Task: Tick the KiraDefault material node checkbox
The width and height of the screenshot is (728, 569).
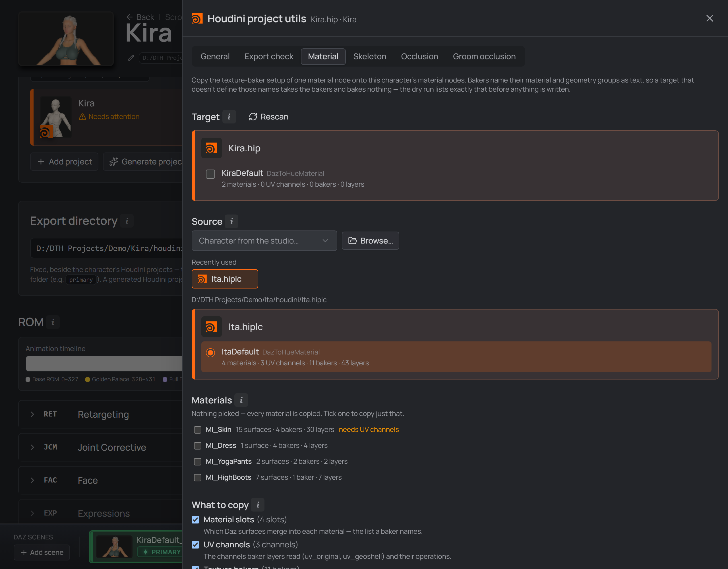Action: (210, 174)
